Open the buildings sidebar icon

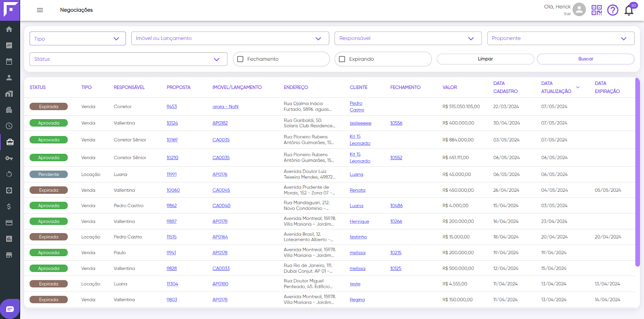point(9,110)
